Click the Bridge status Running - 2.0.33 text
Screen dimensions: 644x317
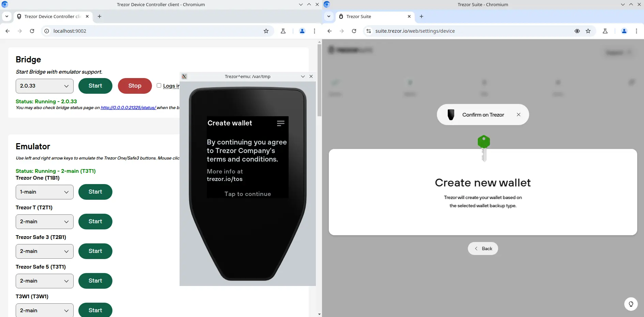pyautogui.click(x=46, y=102)
